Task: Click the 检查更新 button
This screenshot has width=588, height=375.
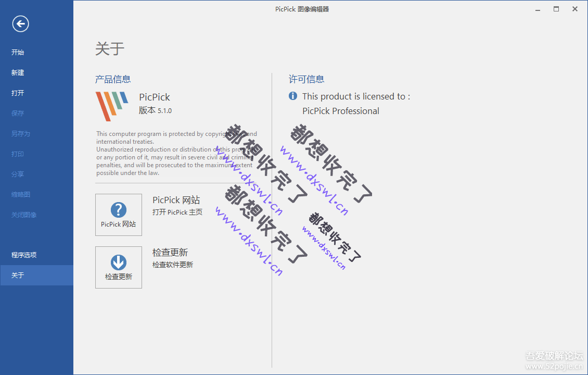Action: 119,267
